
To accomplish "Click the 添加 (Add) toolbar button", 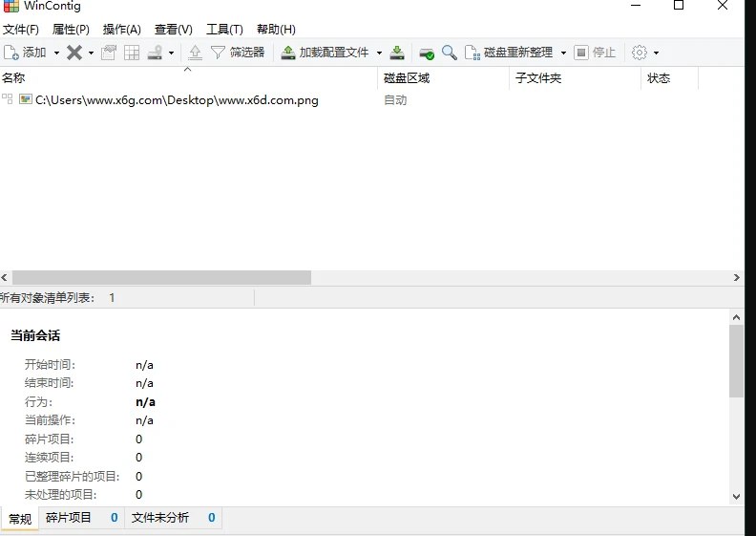I will point(25,53).
